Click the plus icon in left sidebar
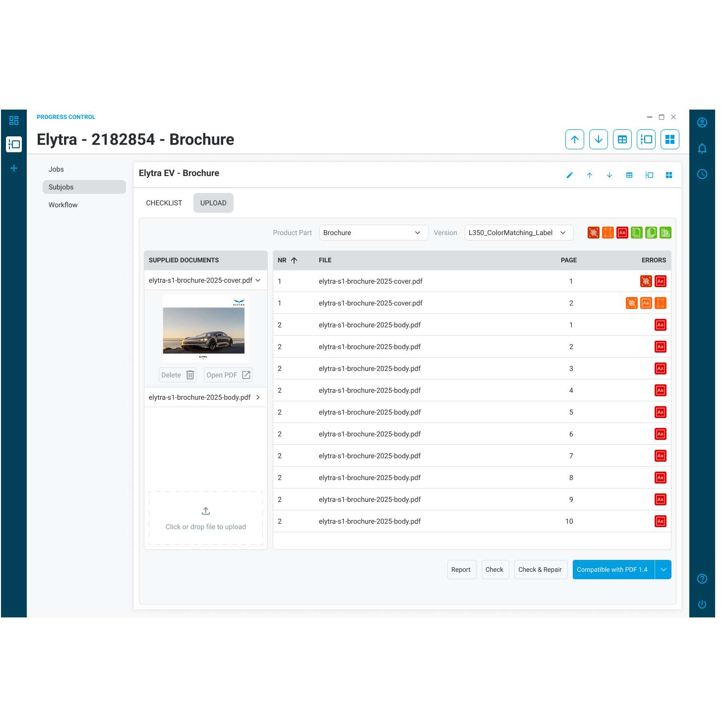The width and height of the screenshot is (728, 728). point(14,168)
